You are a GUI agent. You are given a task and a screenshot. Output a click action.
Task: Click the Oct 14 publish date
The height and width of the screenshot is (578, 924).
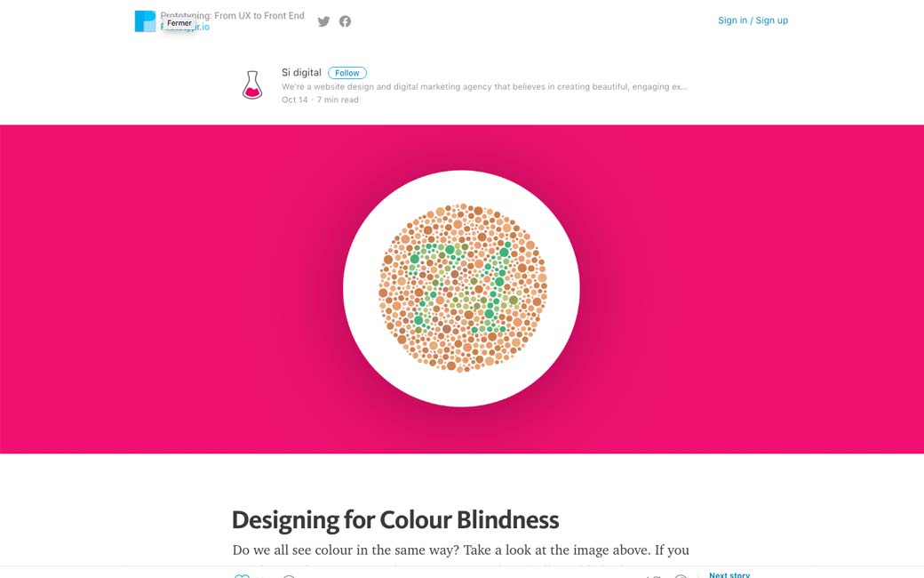click(x=294, y=100)
